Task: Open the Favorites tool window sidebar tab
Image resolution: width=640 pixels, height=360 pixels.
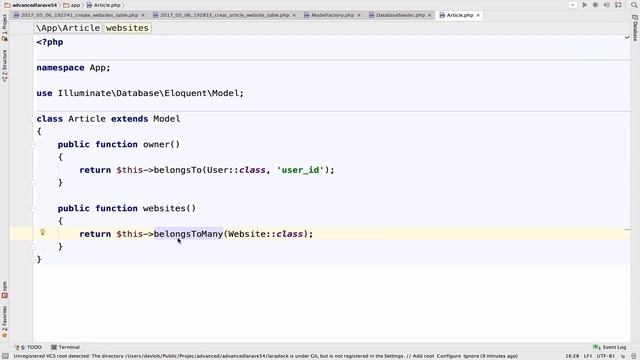Action: coord(4,322)
